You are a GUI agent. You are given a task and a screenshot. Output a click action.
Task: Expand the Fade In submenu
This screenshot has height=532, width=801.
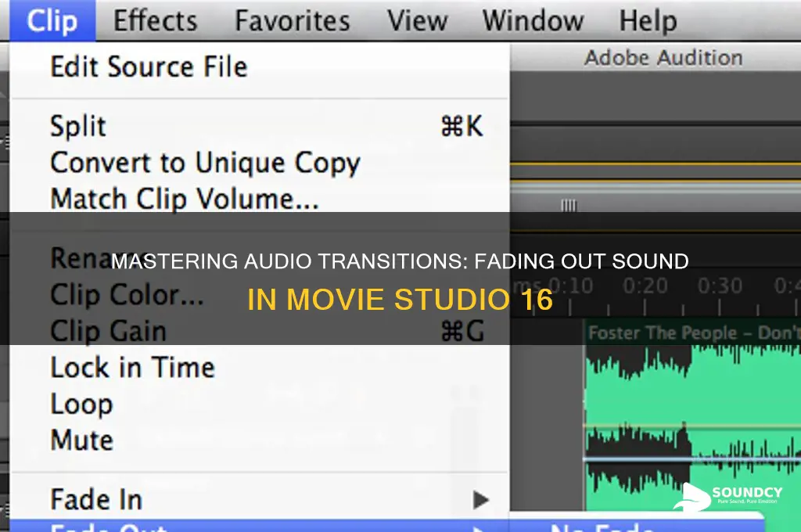pos(260,499)
